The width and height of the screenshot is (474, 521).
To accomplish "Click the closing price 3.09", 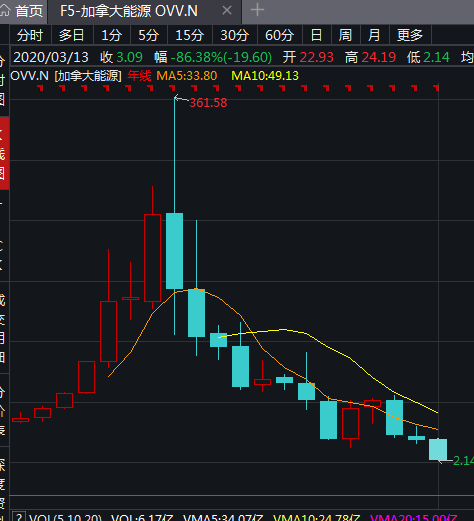I will click(x=130, y=57).
